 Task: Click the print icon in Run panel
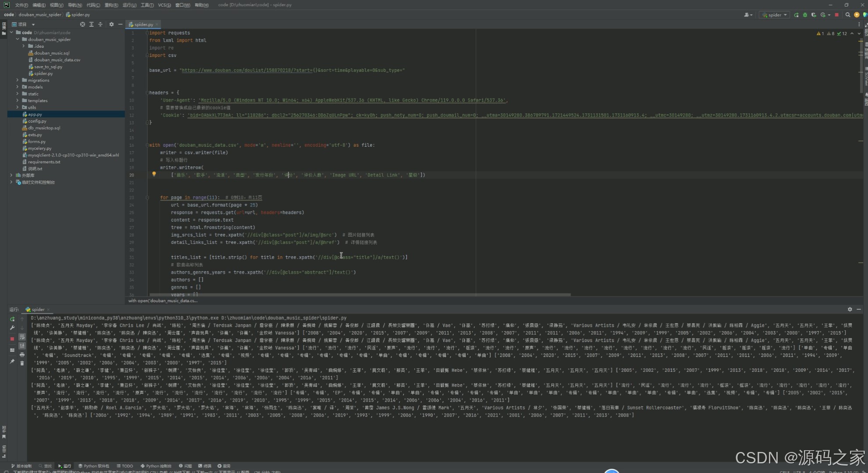22,355
